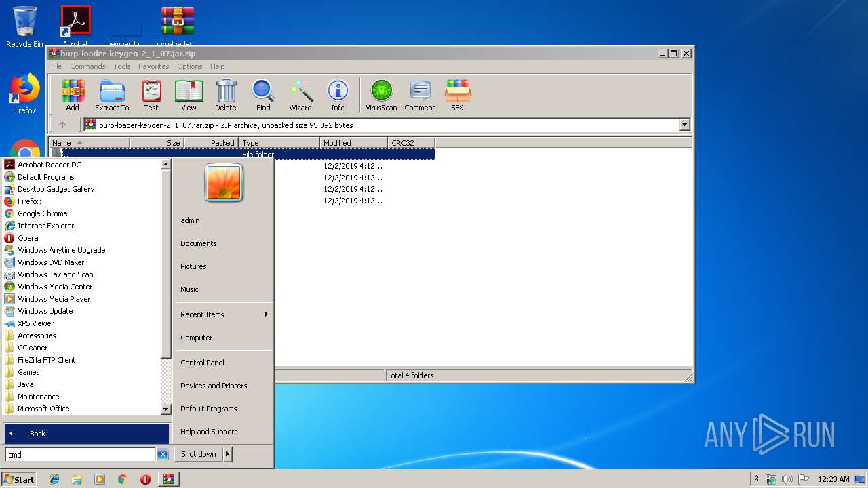
Task: Open Devices and Printers
Action: tap(214, 386)
